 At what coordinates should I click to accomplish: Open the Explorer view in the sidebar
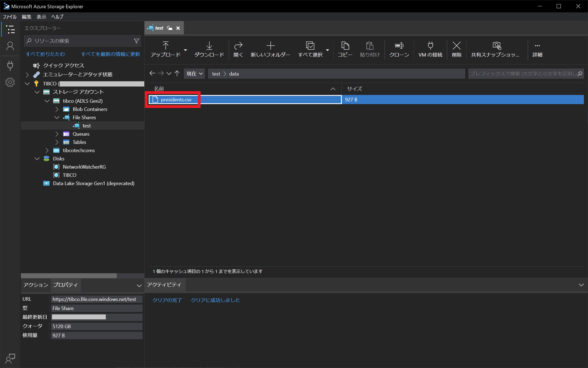[x=10, y=29]
